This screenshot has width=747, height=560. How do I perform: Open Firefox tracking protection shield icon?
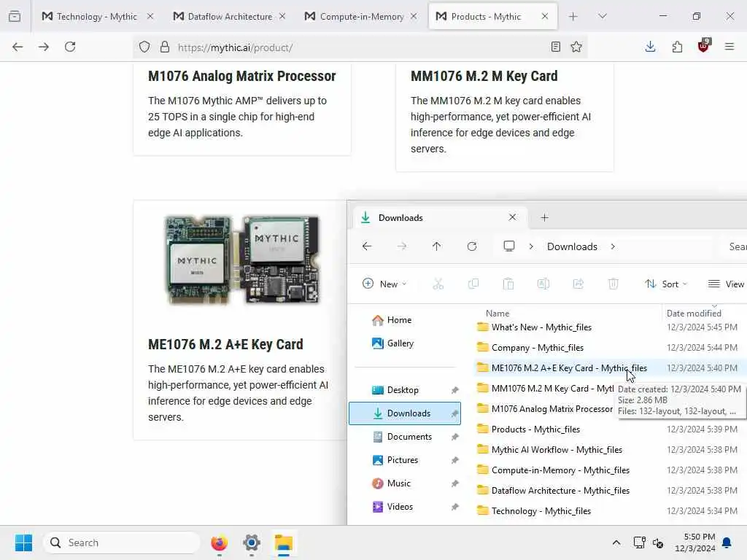144,47
